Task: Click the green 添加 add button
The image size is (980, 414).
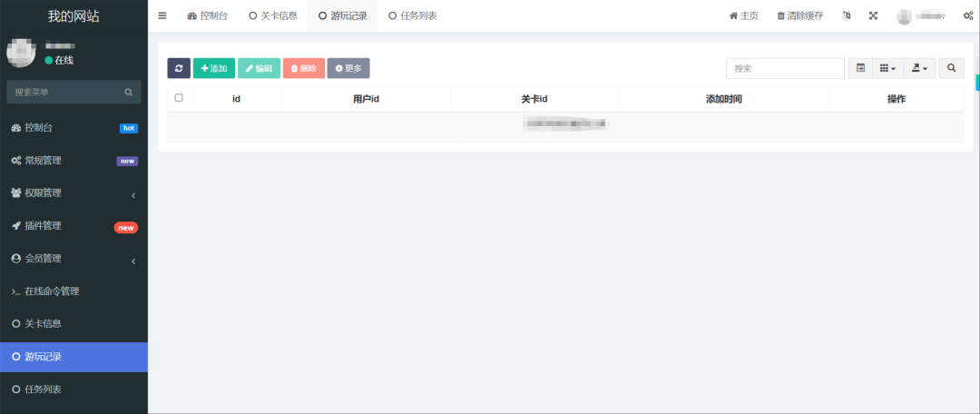Action: pos(214,68)
